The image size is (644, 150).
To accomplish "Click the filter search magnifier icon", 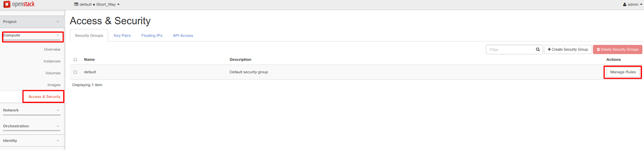I will (x=538, y=49).
